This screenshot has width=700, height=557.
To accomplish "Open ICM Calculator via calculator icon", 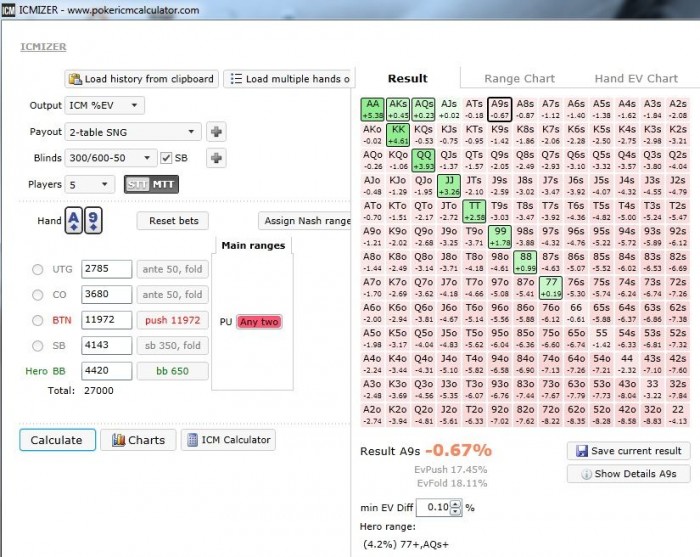I will click(x=192, y=440).
